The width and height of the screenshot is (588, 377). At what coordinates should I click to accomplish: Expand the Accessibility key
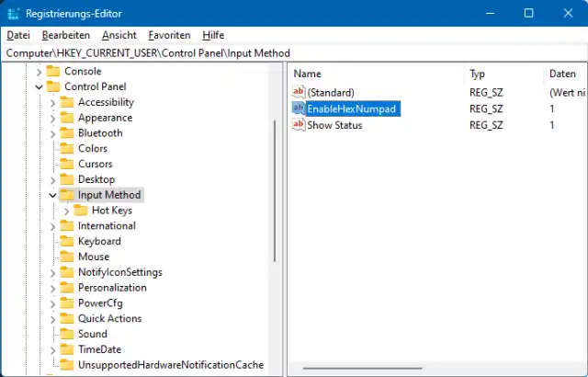pos(51,102)
